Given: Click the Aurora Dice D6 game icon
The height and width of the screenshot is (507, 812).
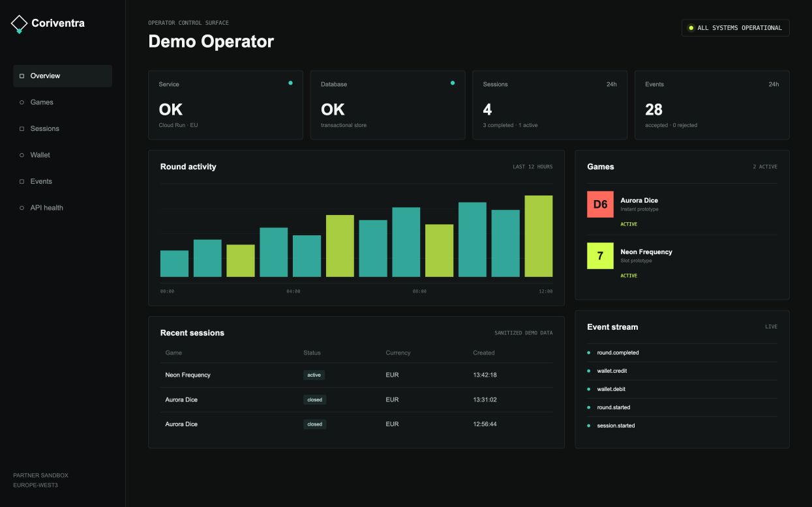Looking at the screenshot, I should pyautogui.click(x=600, y=204).
